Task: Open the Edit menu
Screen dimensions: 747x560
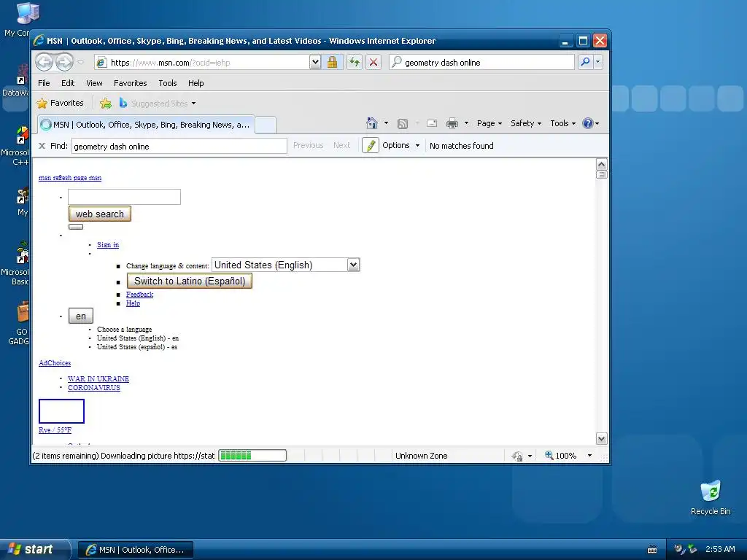Action: click(68, 83)
